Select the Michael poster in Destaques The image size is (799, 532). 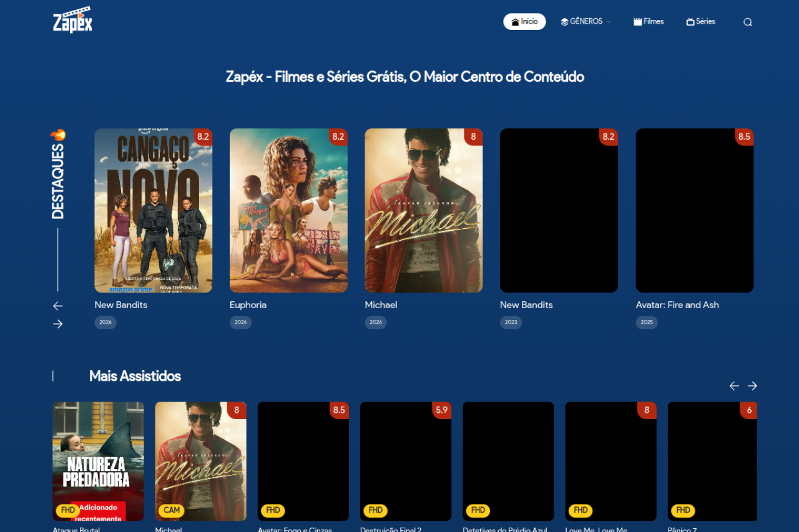(x=423, y=210)
